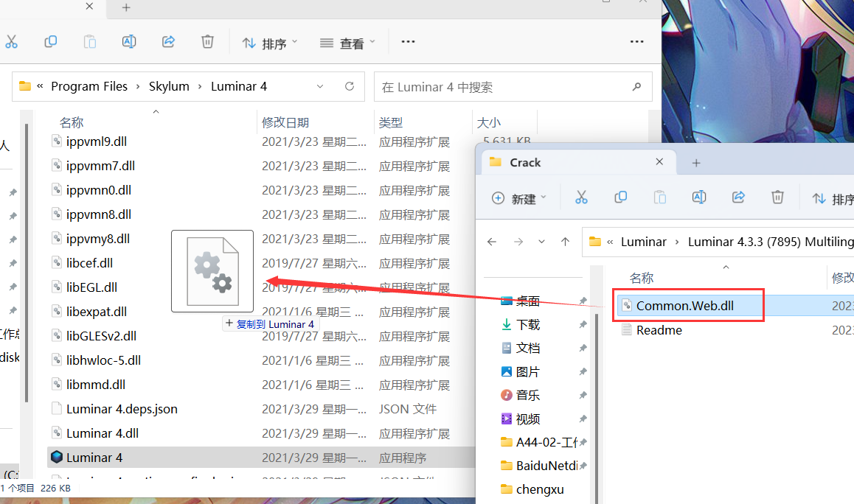Image resolution: width=854 pixels, height=504 pixels.
Task: Click the Rename icon in the Crack window toolbar
Action: 699,197
